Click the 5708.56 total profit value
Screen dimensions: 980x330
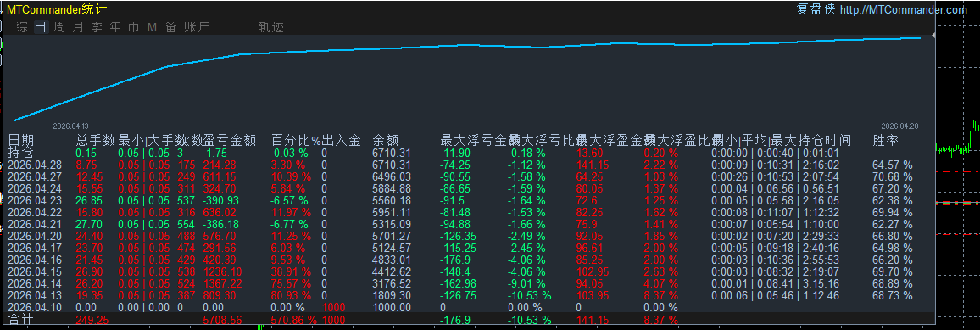(222, 320)
